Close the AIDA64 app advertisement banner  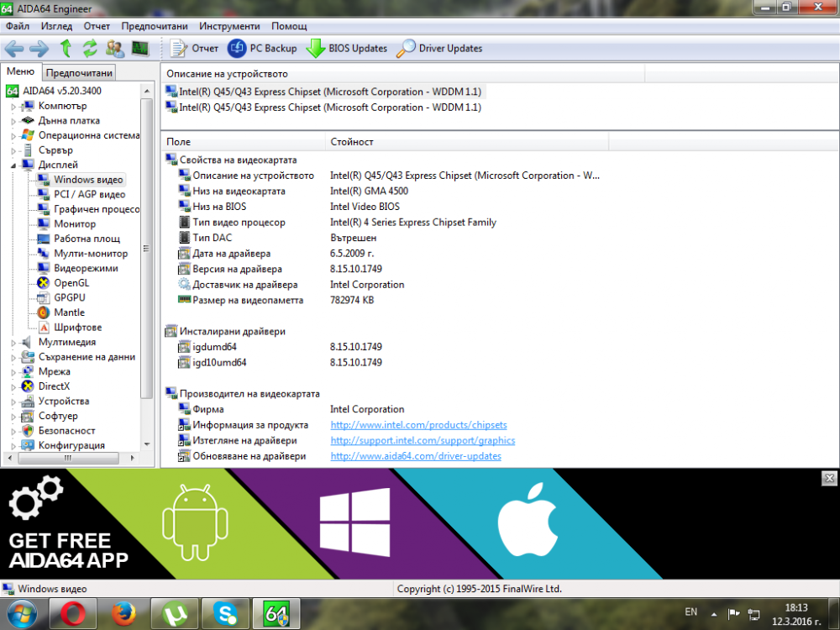click(x=829, y=478)
